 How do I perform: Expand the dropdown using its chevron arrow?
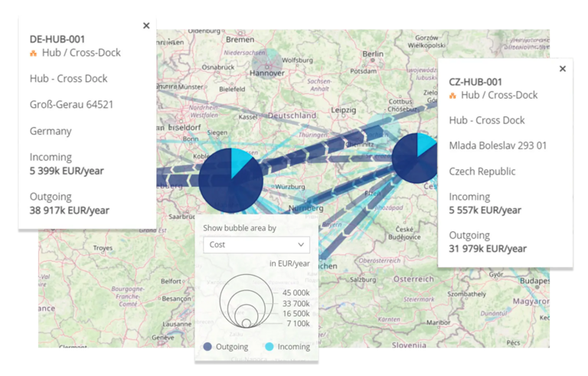point(301,244)
